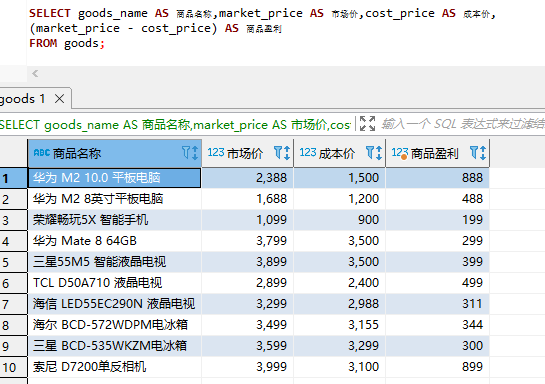Click the filter icon in 商品盈利 column header
Image resolution: width=545 pixels, height=384 pixels.
pos(474,153)
